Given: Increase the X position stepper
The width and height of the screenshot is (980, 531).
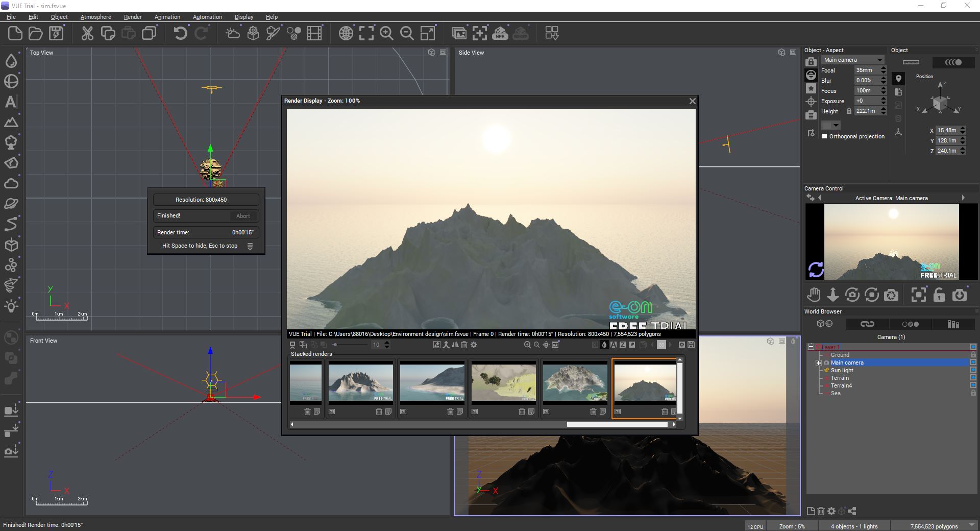Looking at the screenshot, I should coord(963,128).
